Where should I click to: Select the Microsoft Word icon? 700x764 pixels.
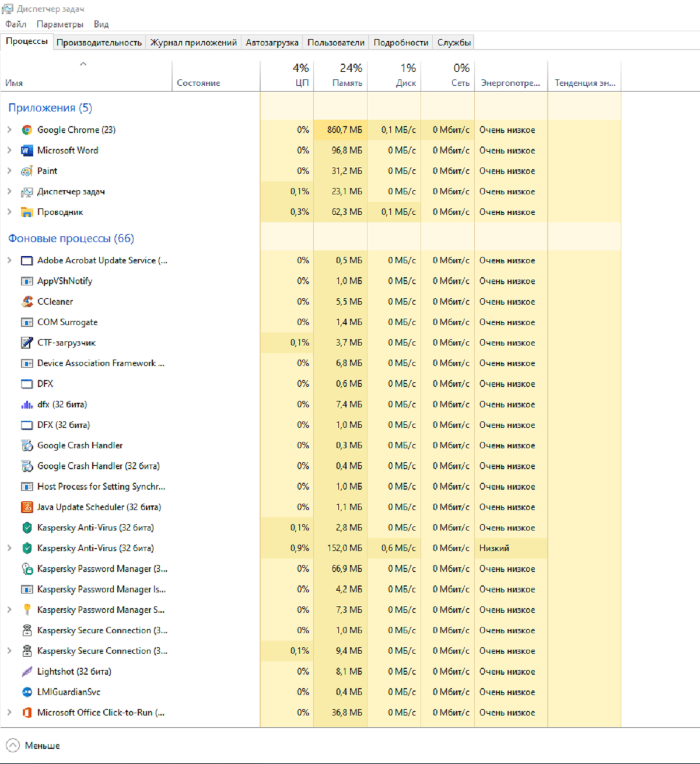coord(27,151)
